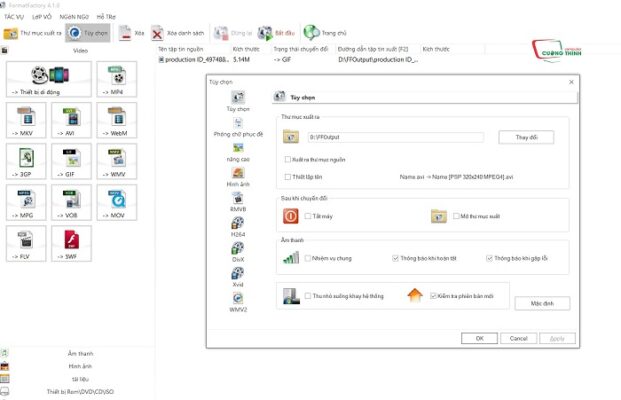Image resolution: width=621 pixels, height=400 pixels.
Task: Click the Apply button
Action: tap(557, 338)
